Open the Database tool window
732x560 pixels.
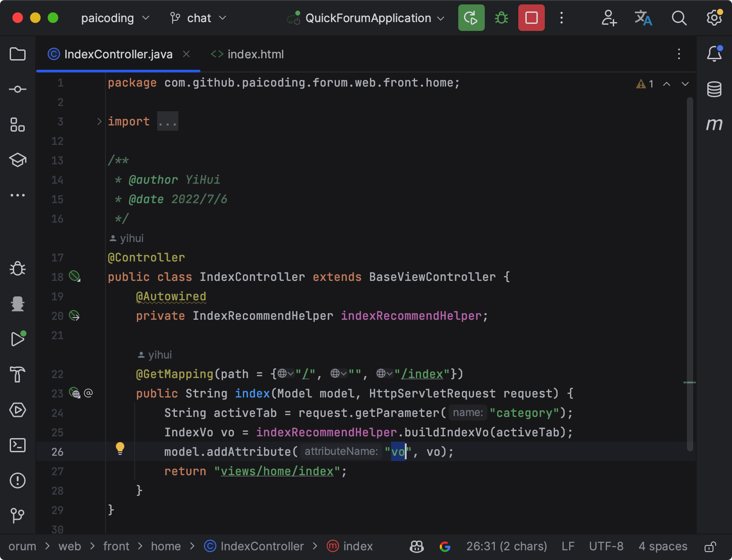(x=714, y=89)
